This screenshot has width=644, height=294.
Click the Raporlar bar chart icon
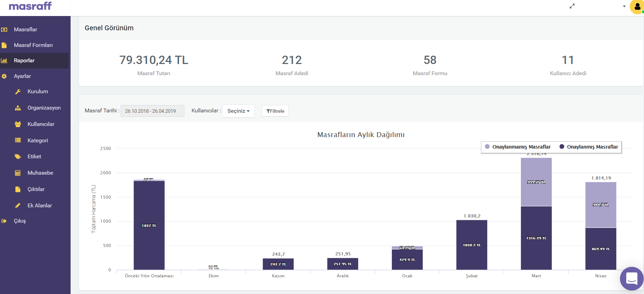(x=4, y=61)
